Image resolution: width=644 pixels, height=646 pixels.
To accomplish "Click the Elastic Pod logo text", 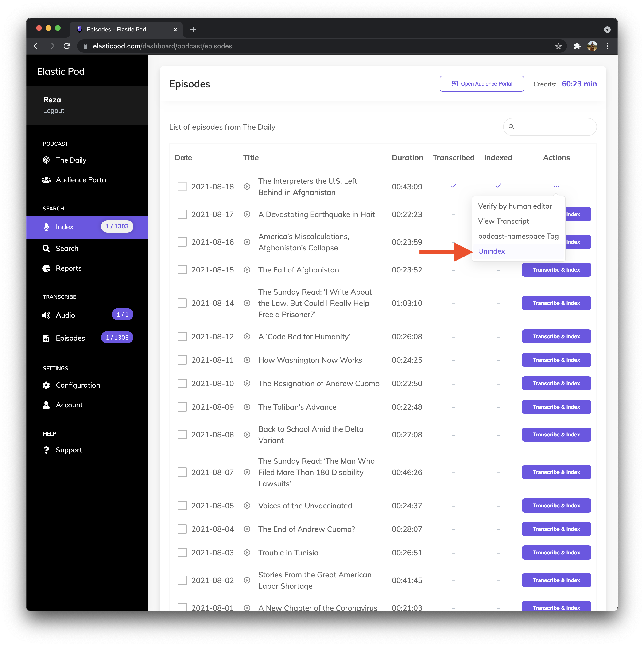I will click(x=61, y=72).
